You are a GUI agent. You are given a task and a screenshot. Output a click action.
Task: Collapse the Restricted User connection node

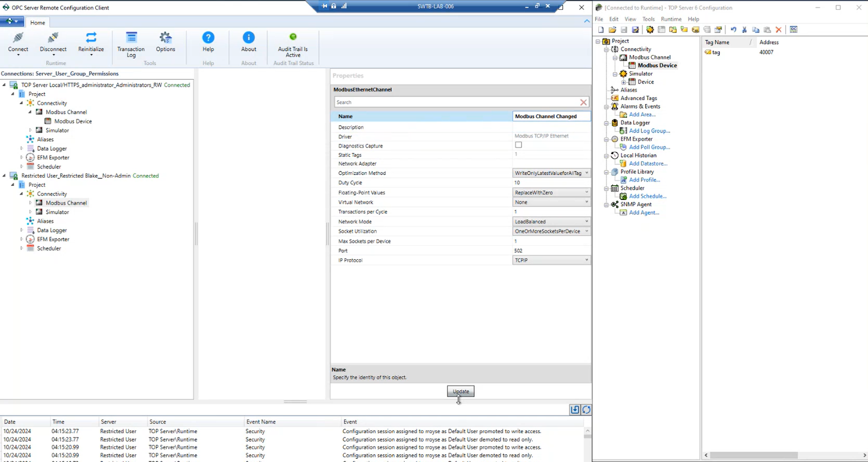click(4, 175)
